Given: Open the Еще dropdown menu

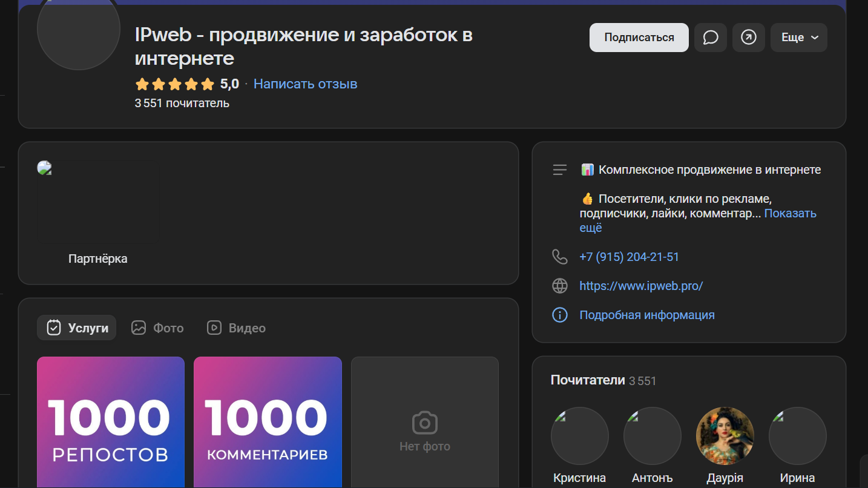Looking at the screenshot, I should 798,38.
